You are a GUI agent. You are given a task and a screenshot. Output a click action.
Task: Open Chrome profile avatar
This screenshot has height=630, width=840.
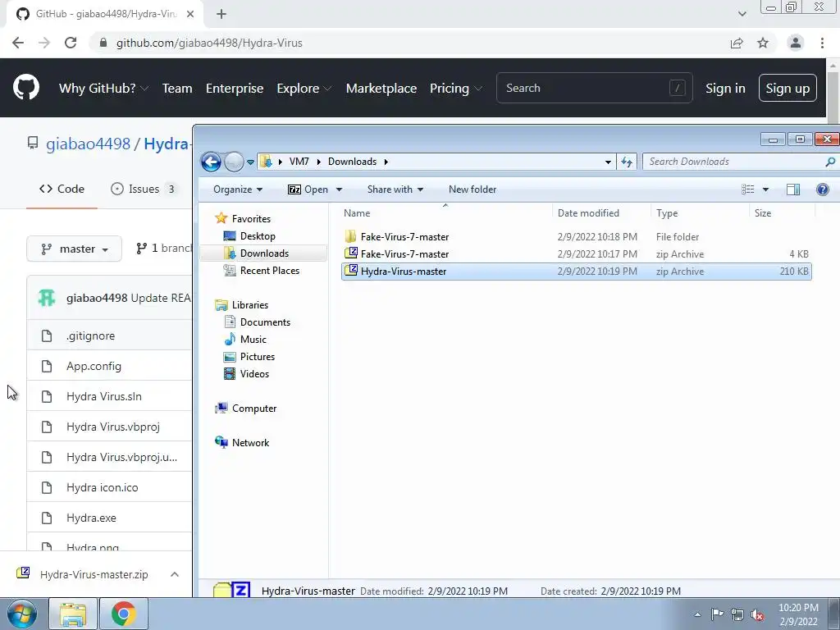[796, 43]
